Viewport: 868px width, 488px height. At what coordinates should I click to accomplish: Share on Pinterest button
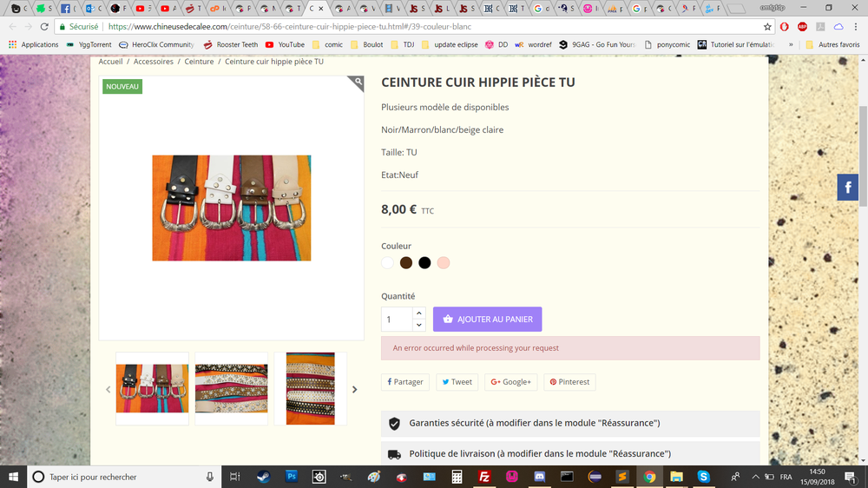point(569,382)
